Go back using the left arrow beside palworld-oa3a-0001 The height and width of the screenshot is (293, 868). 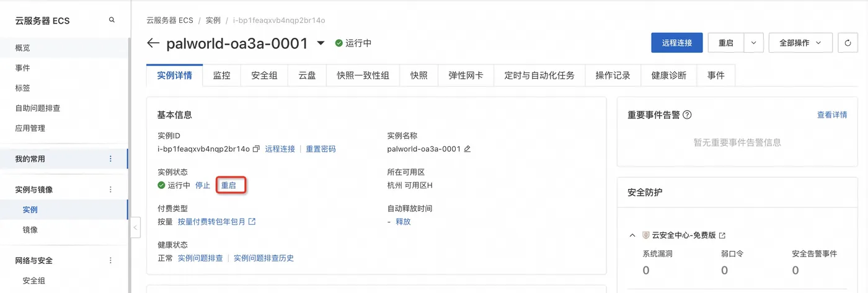(153, 43)
